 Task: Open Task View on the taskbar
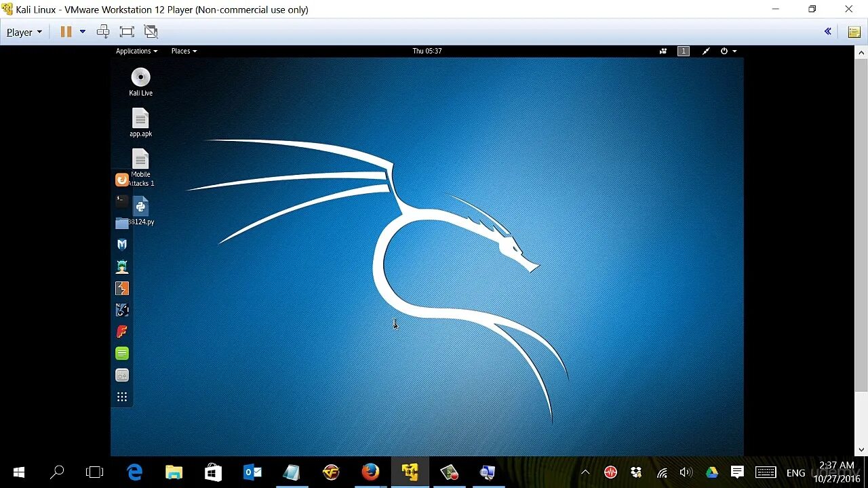tap(95, 472)
